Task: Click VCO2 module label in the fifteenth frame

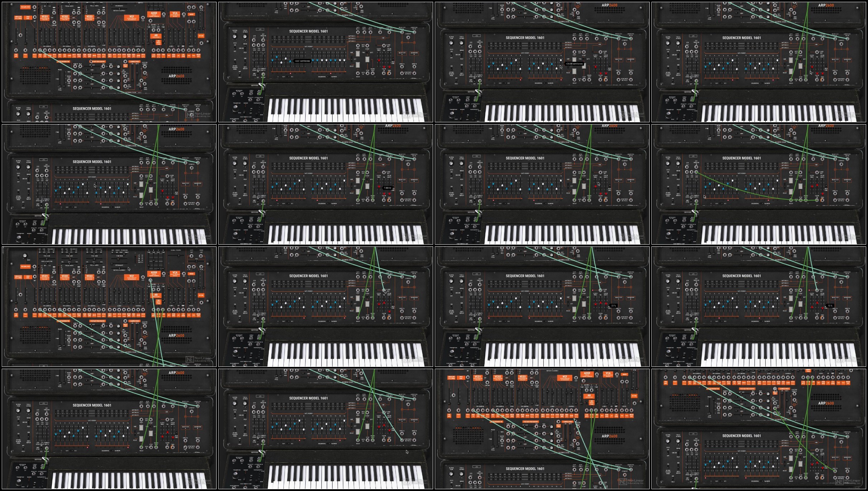Action: click(x=498, y=377)
